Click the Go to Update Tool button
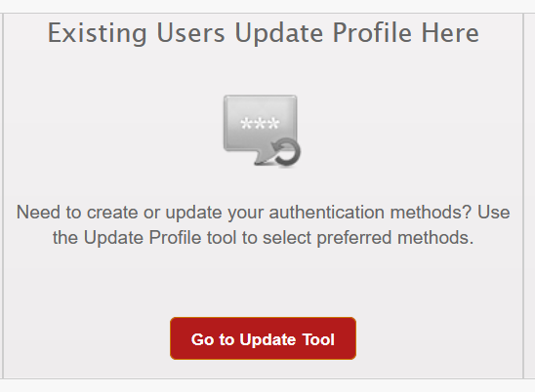 [x=263, y=338]
